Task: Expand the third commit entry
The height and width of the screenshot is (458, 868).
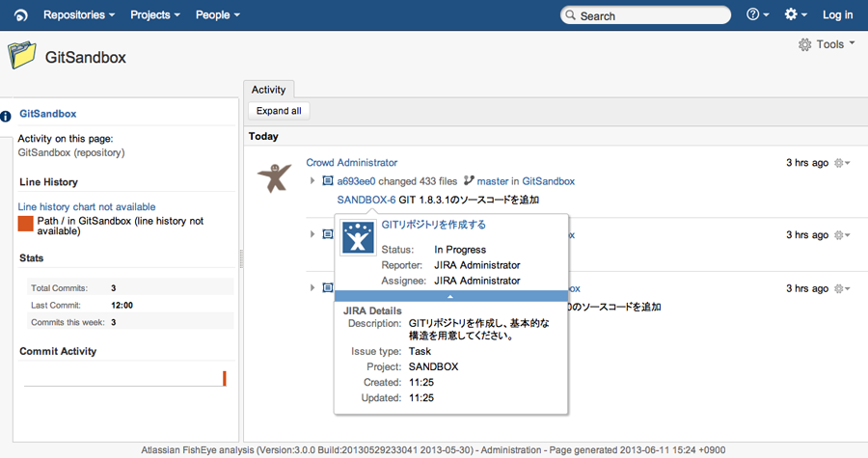Action: 312,287
